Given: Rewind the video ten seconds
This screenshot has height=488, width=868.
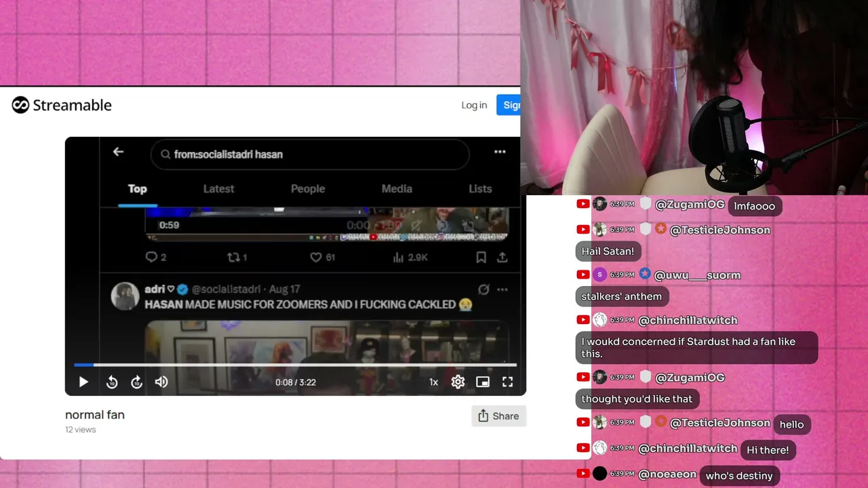Looking at the screenshot, I should [x=112, y=382].
